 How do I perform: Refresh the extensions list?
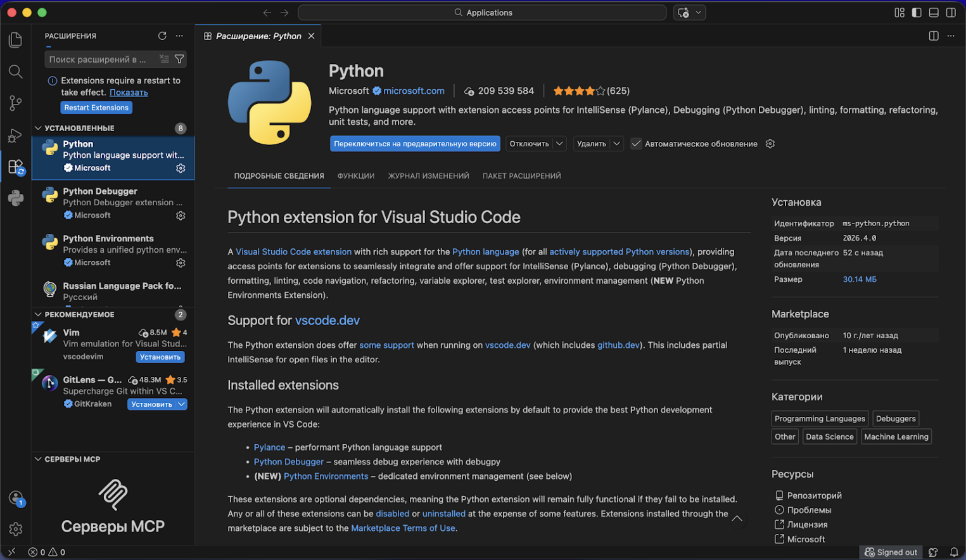[162, 35]
